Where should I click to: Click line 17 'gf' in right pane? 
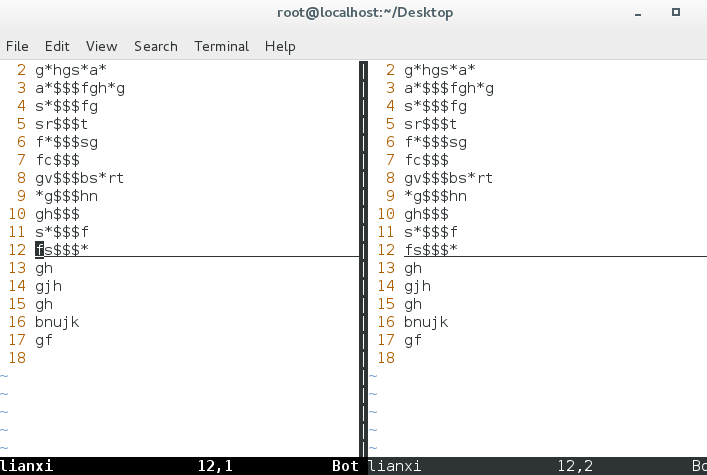point(413,340)
